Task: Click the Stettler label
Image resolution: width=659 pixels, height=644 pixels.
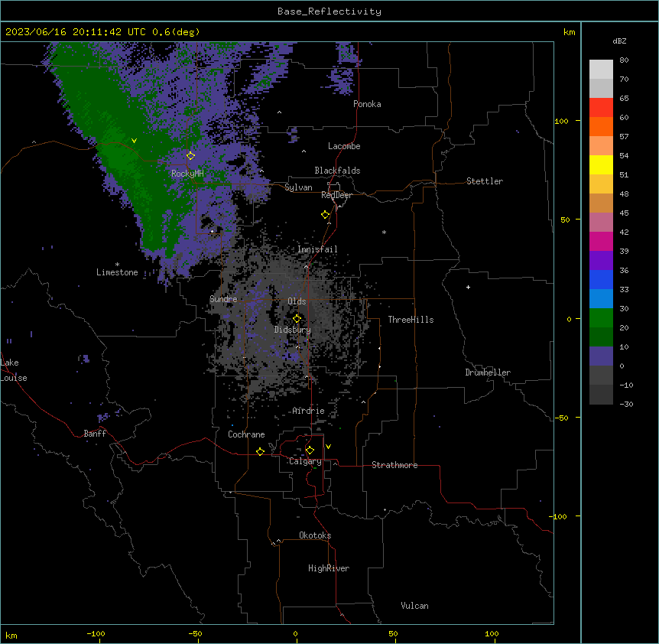Action: pyautogui.click(x=484, y=181)
